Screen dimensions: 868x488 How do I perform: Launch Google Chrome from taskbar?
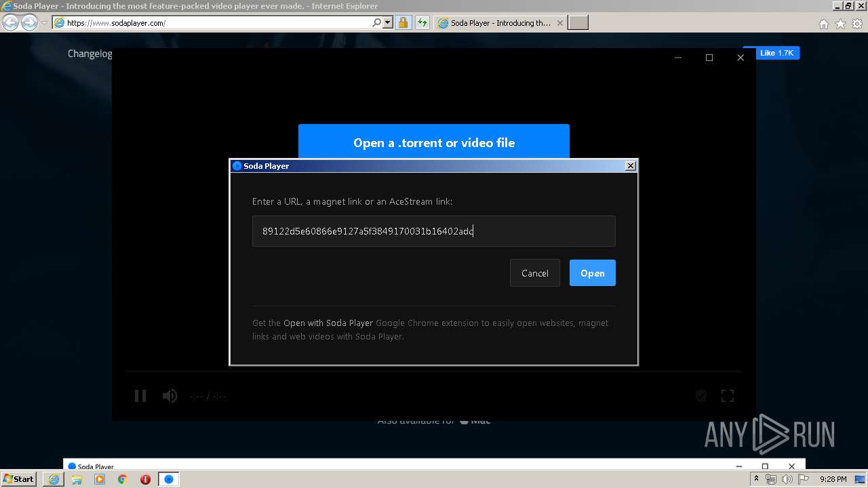tap(123, 479)
